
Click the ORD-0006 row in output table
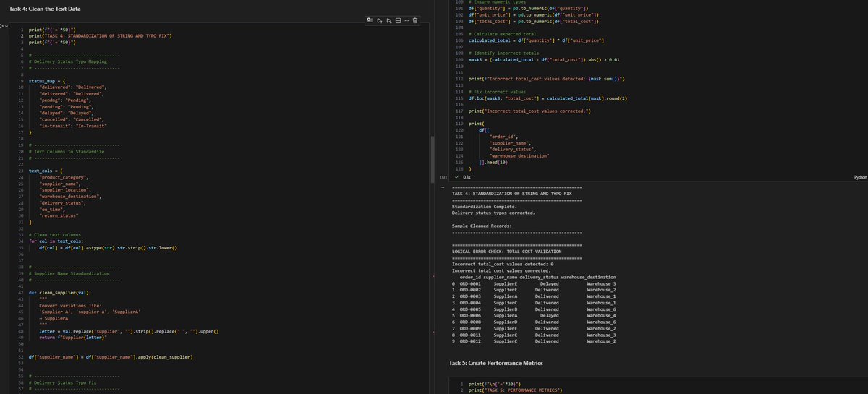coord(532,315)
